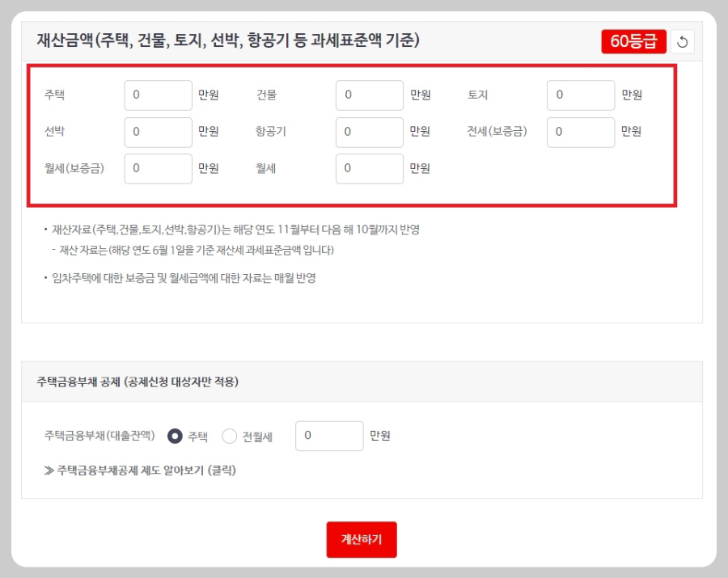Screen dimensions: 728x578
Task: Click the 주택금융부채 loan balance input field
Action: click(x=328, y=436)
